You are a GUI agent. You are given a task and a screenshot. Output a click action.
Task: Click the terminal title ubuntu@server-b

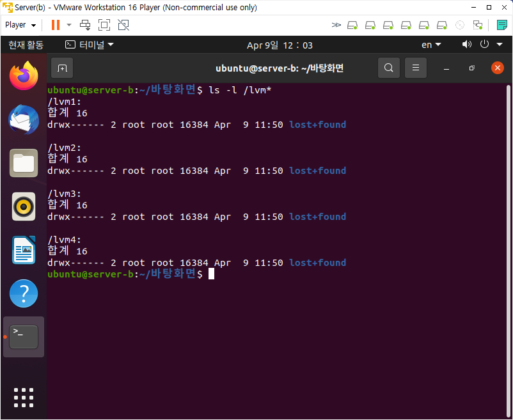point(280,68)
